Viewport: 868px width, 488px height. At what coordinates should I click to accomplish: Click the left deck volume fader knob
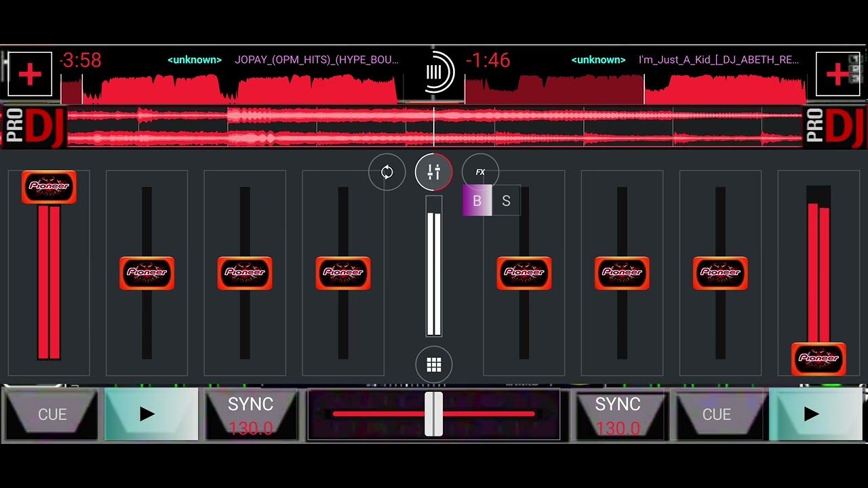(49, 187)
